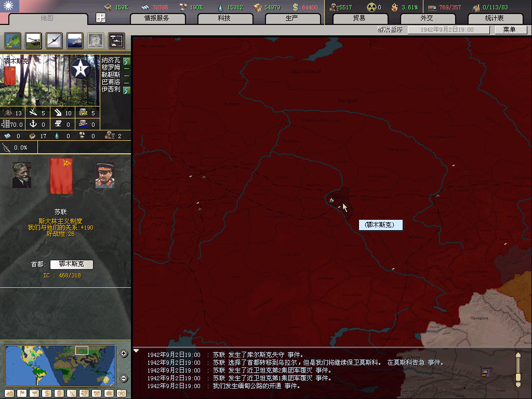Click the transport capacity icon showing 769/357
Screen dimensions: 532x399
pos(432,7)
